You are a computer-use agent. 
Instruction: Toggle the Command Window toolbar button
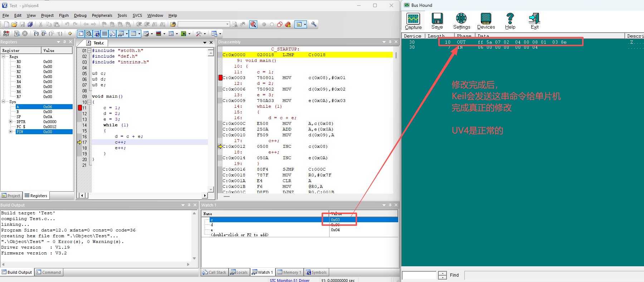(x=81, y=34)
